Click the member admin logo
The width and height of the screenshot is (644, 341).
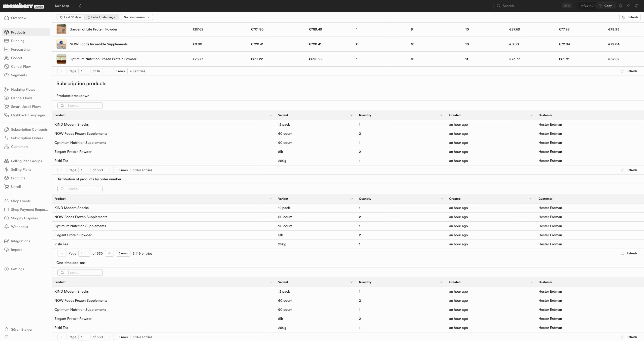pos(23,6)
